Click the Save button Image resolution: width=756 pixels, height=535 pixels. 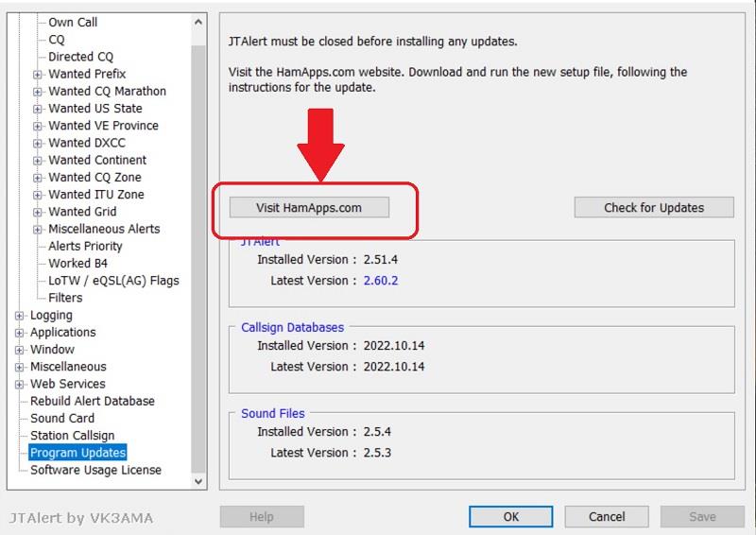[x=702, y=517]
